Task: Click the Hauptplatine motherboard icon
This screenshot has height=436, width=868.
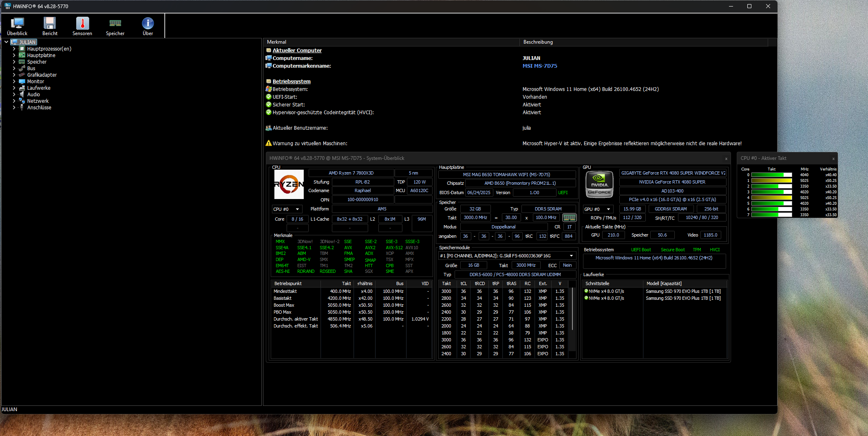Action: [22, 55]
